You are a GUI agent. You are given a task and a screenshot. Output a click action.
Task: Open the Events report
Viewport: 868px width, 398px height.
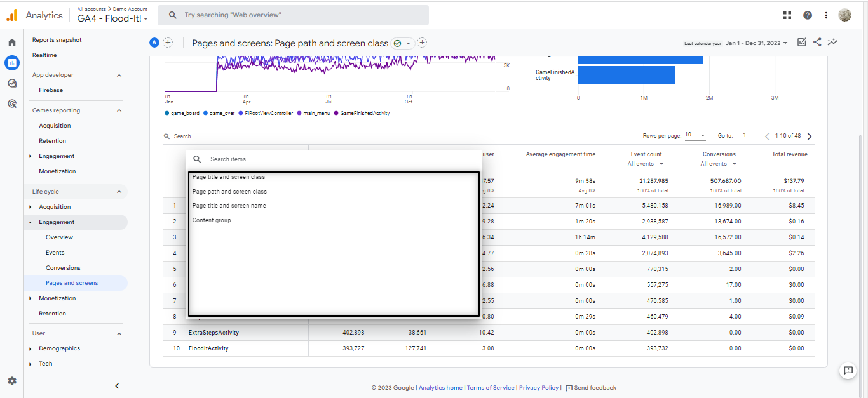55,253
